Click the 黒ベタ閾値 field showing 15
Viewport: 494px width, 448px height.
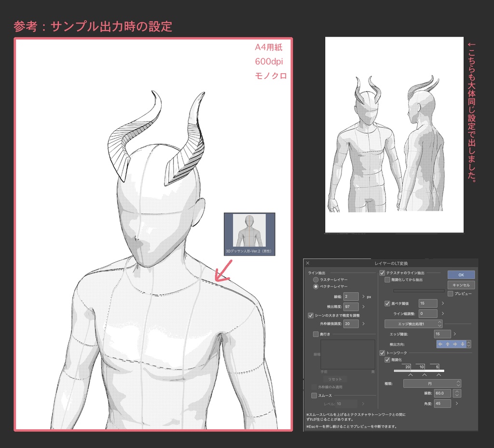pyautogui.click(x=428, y=303)
